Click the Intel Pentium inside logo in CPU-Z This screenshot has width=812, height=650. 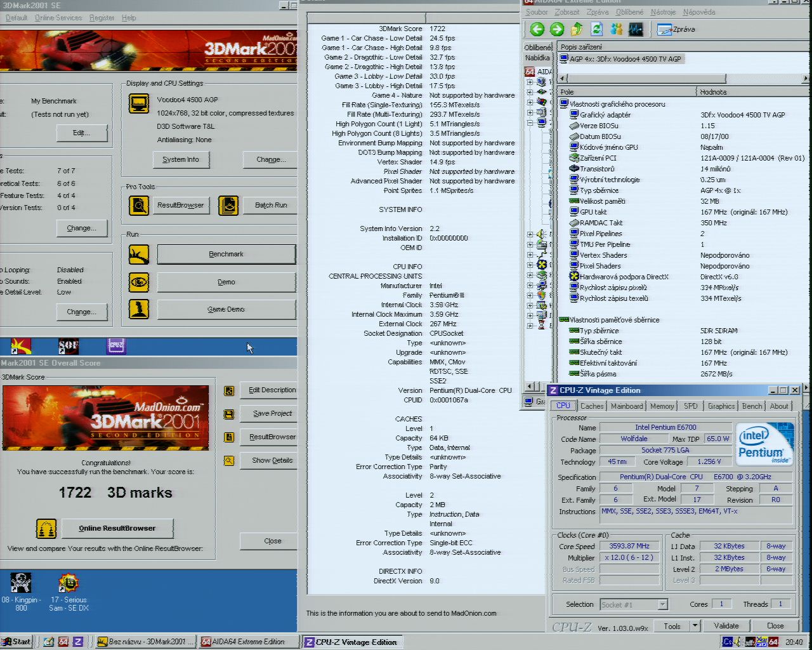coord(765,443)
